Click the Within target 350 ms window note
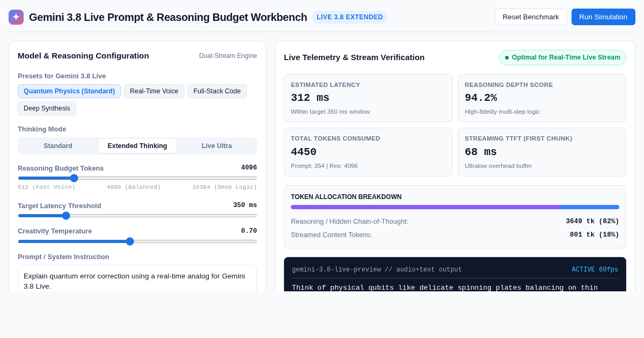The height and width of the screenshot is (338, 644). (x=330, y=112)
